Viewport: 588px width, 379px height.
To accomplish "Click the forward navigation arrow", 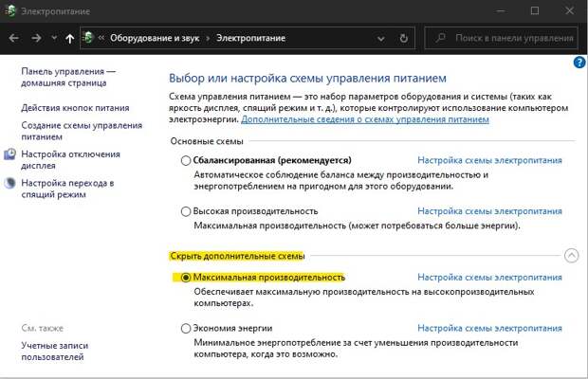I will (36, 38).
